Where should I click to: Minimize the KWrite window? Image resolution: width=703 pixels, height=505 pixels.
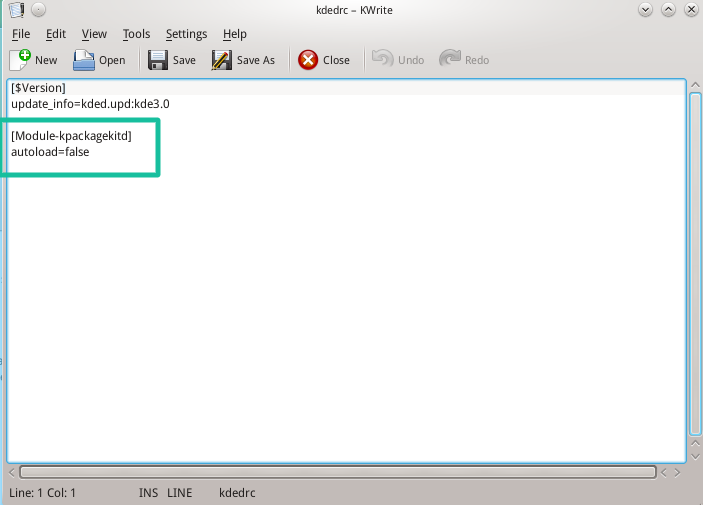coord(646,9)
